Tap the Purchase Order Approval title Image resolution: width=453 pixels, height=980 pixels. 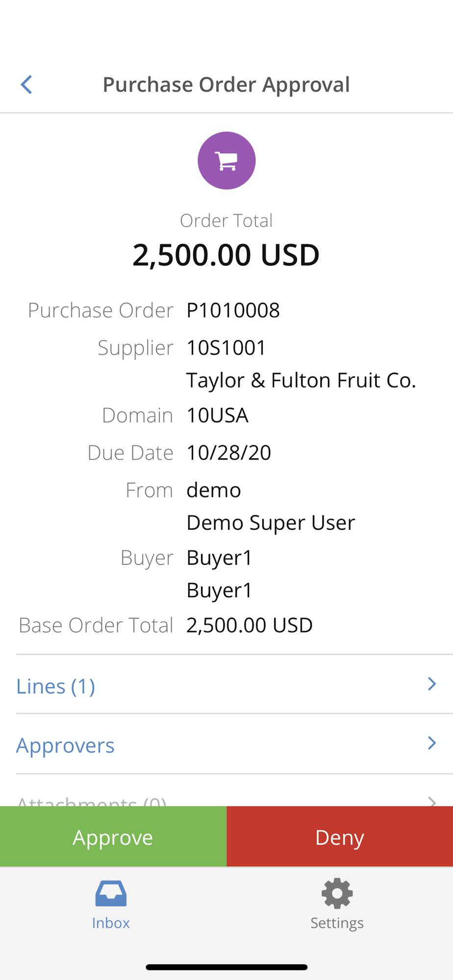point(226,84)
